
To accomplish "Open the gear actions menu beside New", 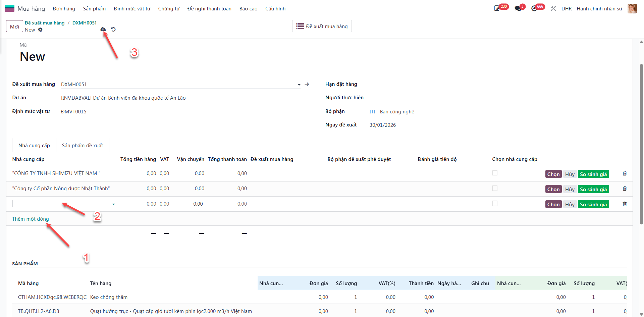I will click(40, 30).
